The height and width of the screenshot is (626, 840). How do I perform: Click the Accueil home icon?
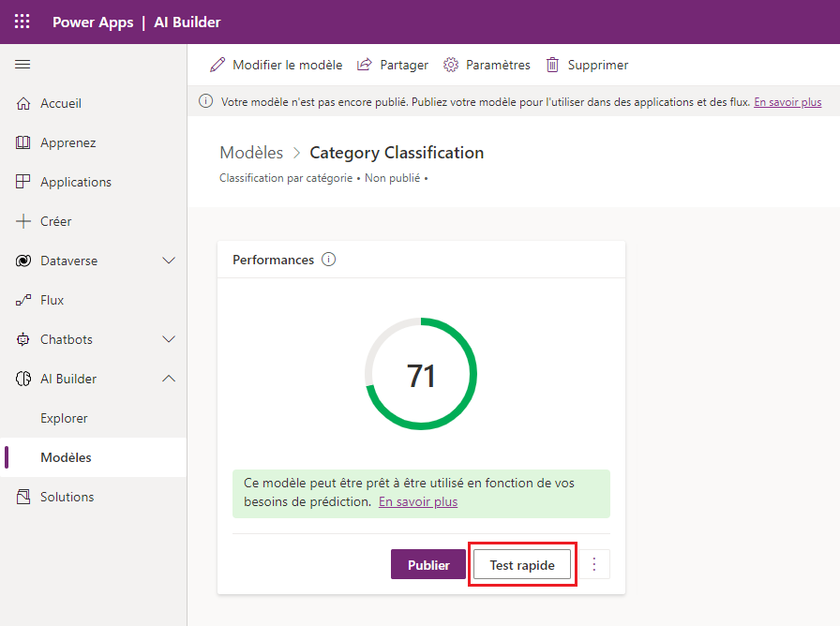click(x=23, y=103)
